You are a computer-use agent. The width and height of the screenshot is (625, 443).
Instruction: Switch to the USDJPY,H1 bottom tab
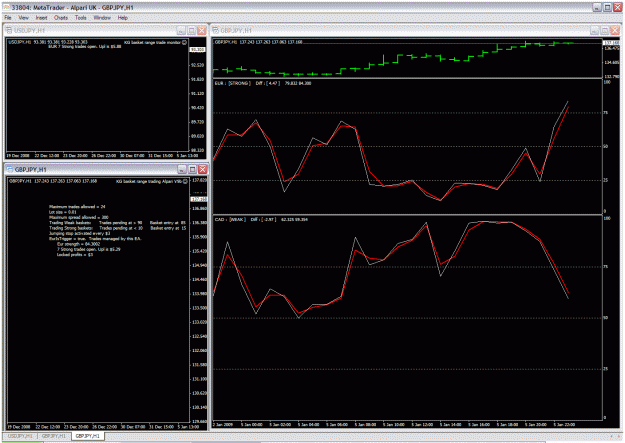(20, 436)
